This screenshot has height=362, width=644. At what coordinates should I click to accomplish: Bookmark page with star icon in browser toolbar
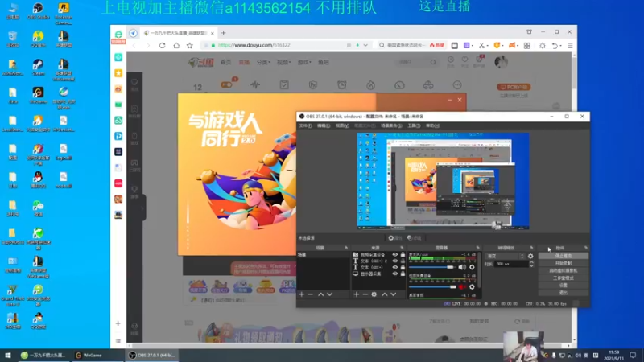click(x=190, y=46)
